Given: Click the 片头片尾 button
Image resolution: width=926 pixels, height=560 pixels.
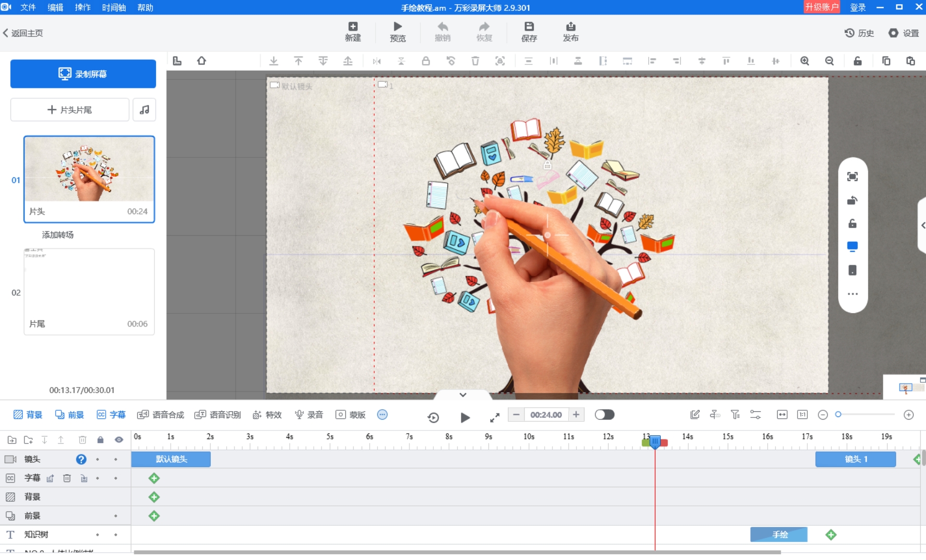Looking at the screenshot, I should click(x=70, y=110).
